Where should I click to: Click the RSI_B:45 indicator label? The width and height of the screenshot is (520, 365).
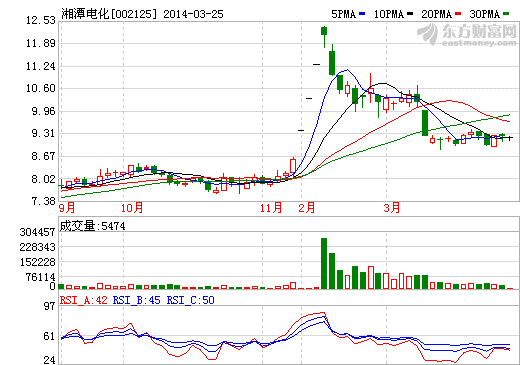pos(137,300)
